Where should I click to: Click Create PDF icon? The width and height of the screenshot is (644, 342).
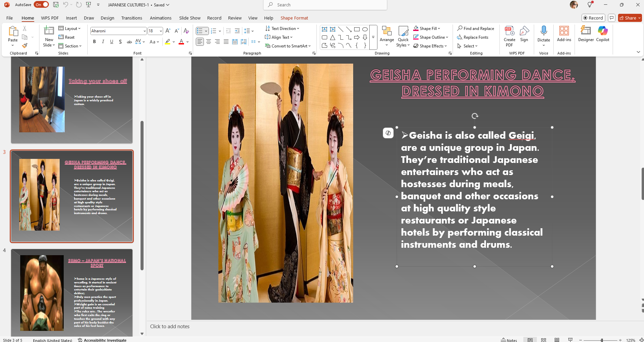[510, 36]
